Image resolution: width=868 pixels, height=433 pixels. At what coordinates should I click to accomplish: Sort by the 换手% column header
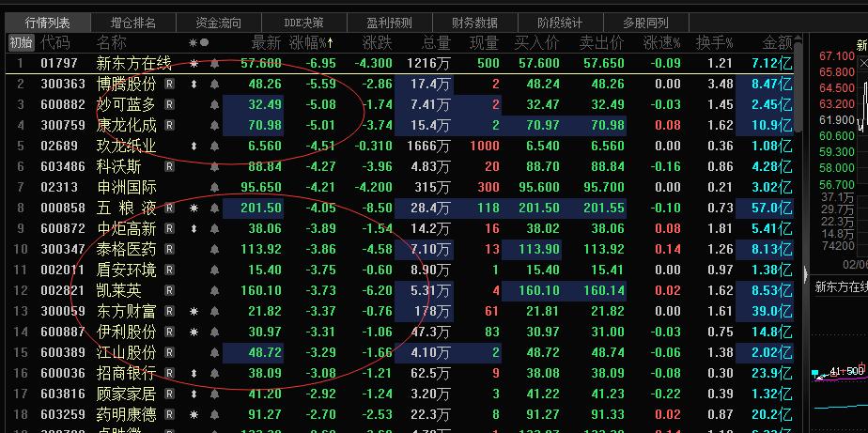[x=715, y=42]
